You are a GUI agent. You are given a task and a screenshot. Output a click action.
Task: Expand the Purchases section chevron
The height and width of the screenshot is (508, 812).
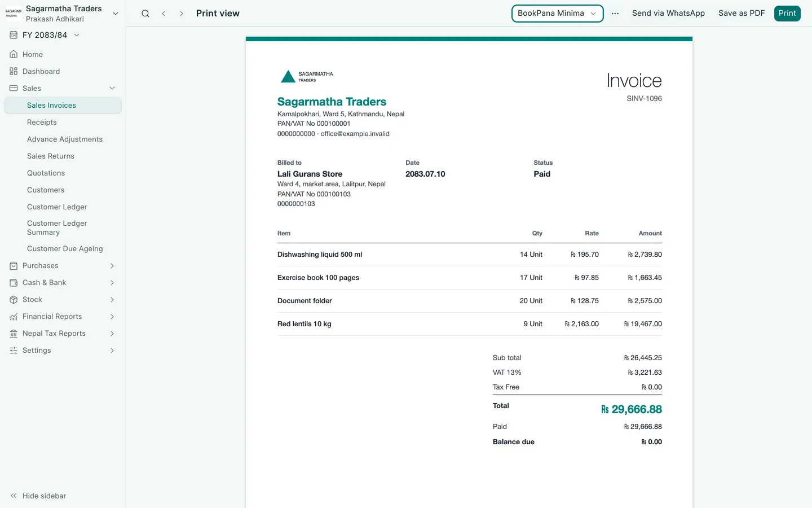point(112,266)
